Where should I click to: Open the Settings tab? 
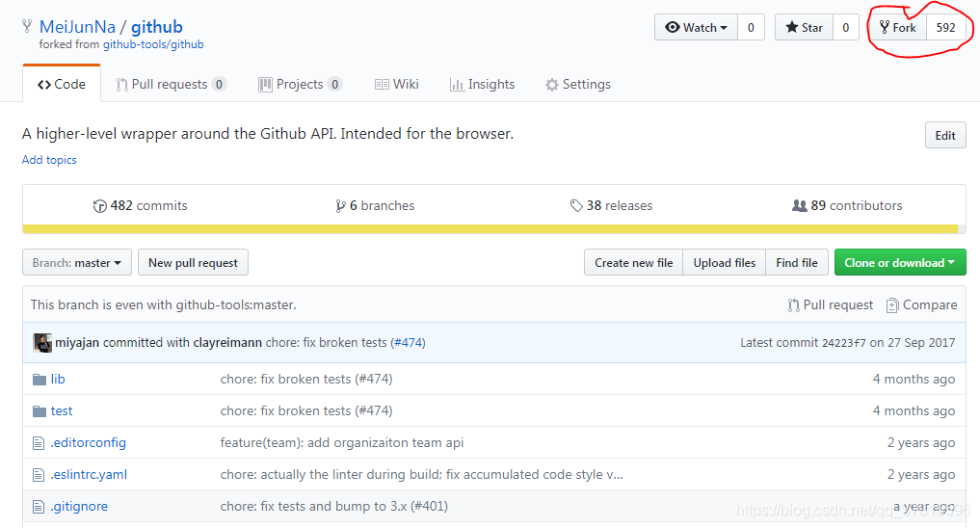(x=577, y=85)
